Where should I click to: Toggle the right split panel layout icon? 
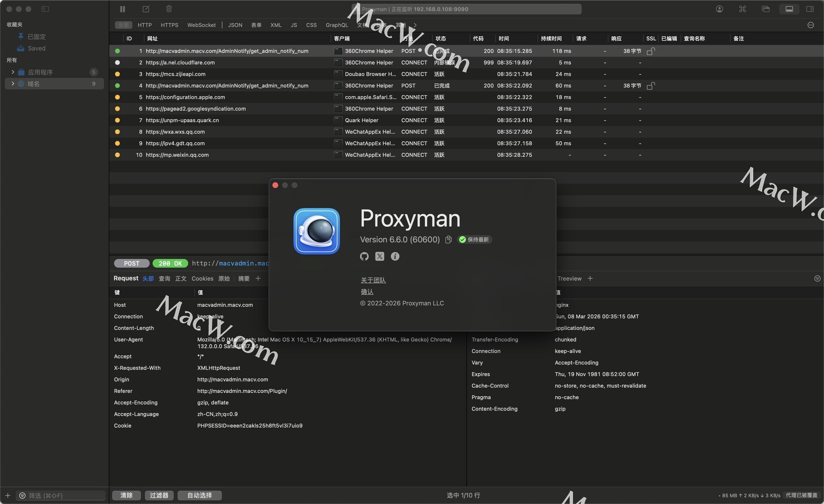pyautogui.click(x=810, y=9)
